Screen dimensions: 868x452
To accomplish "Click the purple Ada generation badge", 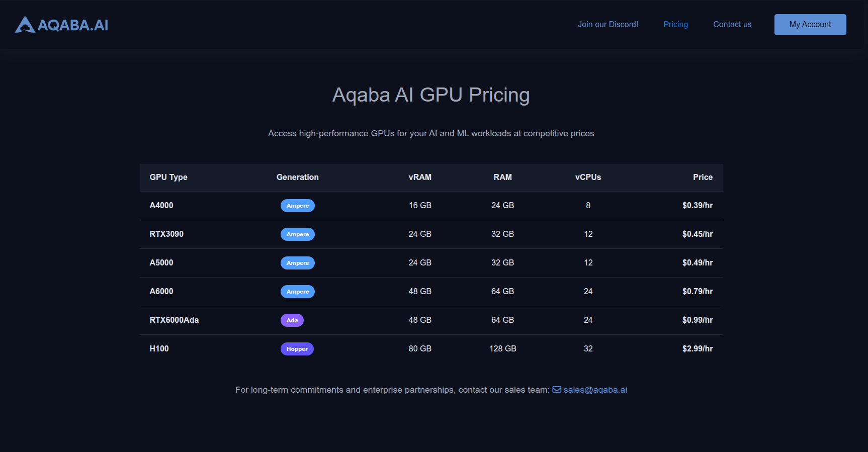I will pyautogui.click(x=292, y=320).
